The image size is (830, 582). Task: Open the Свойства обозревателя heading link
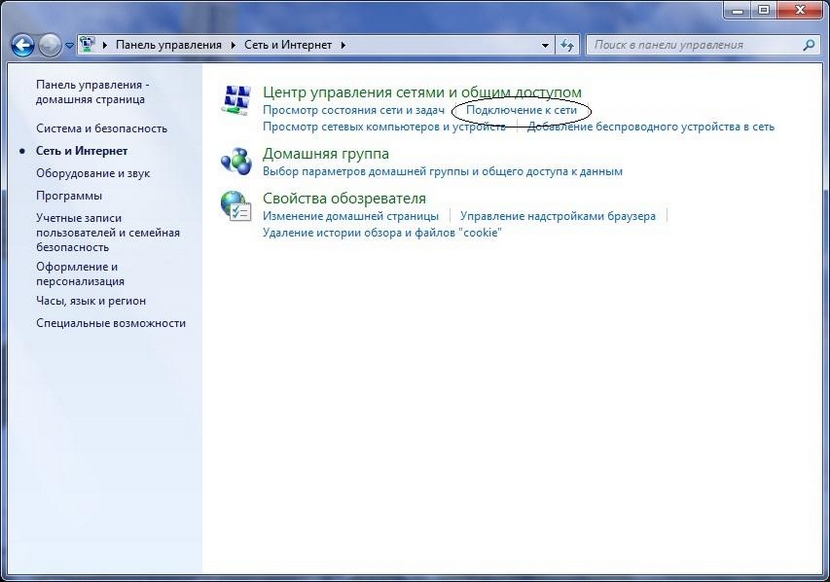pos(344,198)
